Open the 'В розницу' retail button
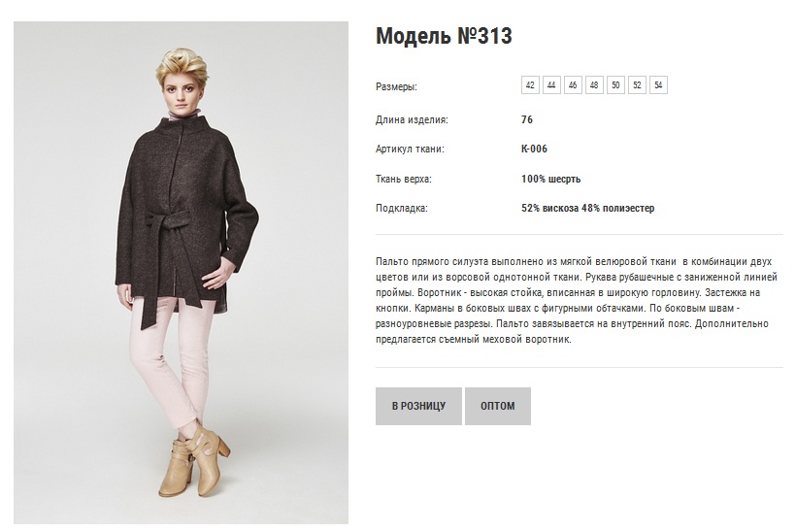 (418, 406)
